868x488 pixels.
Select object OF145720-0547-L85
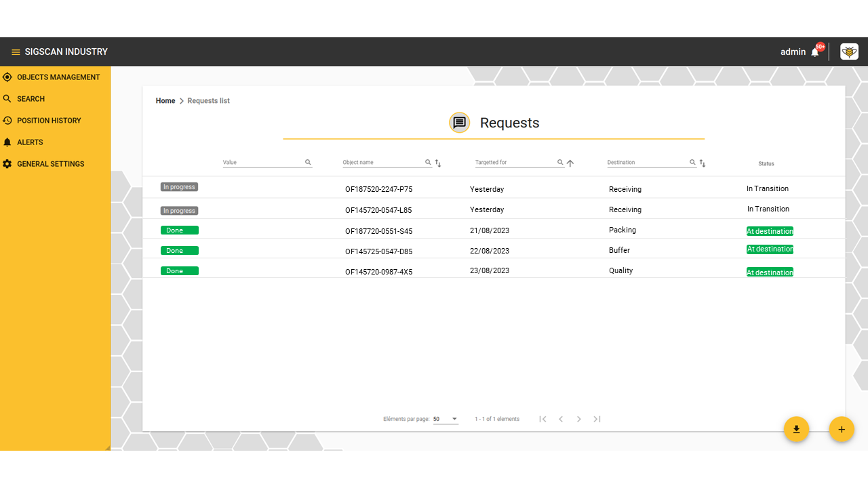(x=378, y=210)
